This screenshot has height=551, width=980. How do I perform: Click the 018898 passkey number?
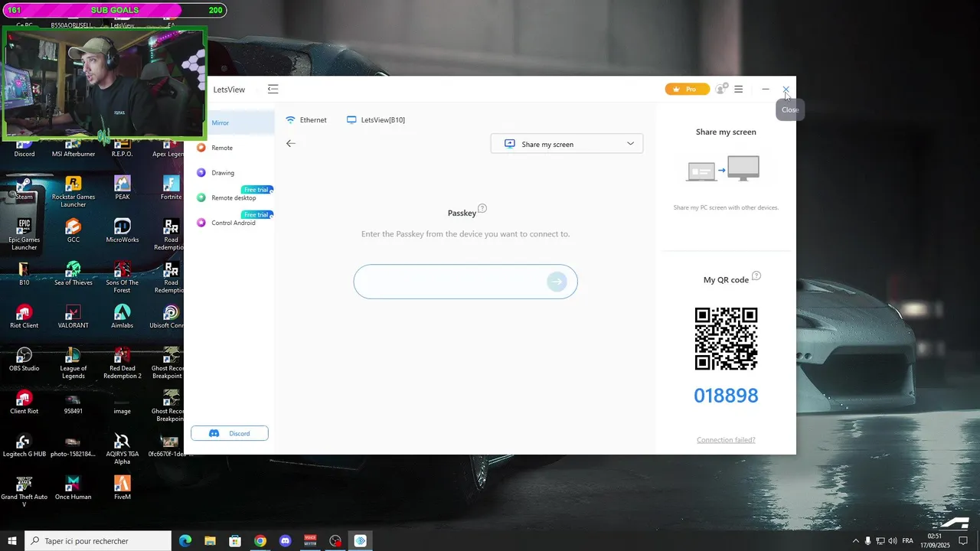point(726,396)
